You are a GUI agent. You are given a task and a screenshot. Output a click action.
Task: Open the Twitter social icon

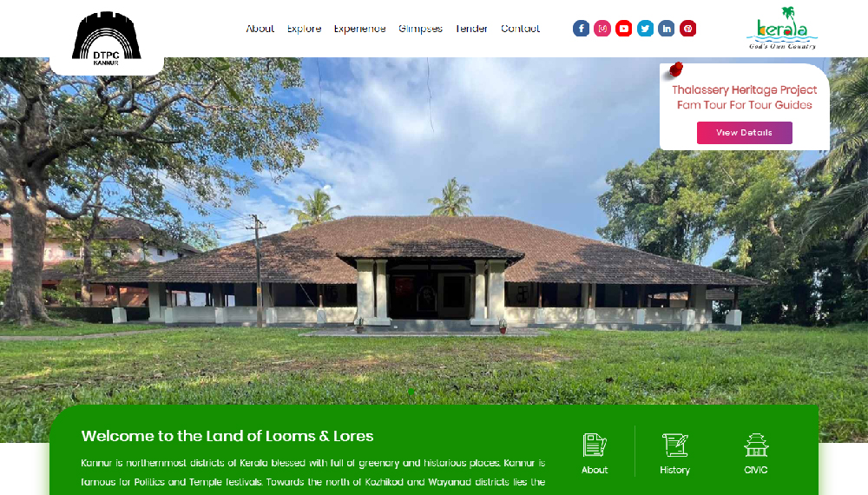tap(645, 29)
